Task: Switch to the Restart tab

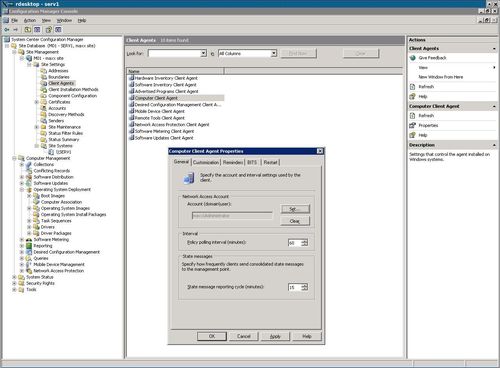Action: click(270, 162)
